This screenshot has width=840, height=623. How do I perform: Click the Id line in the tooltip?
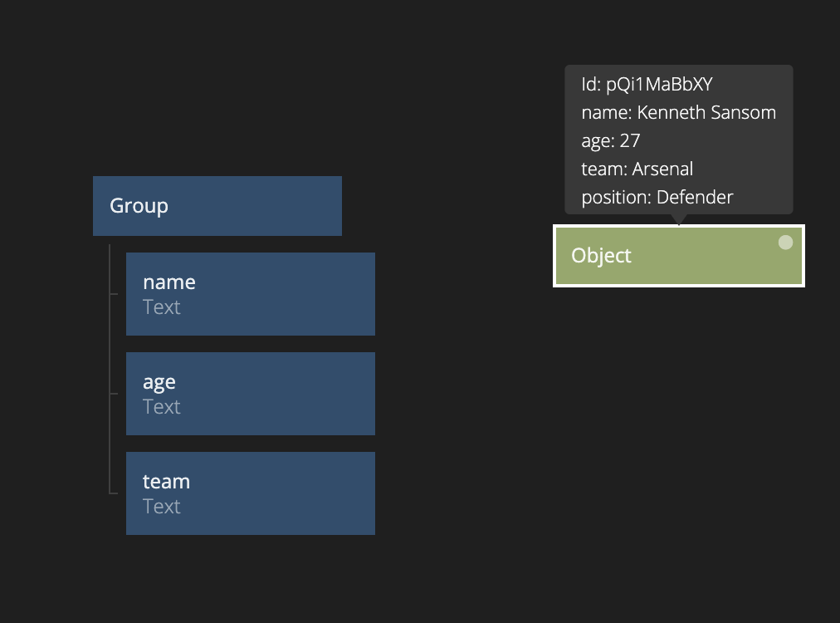tap(647, 85)
